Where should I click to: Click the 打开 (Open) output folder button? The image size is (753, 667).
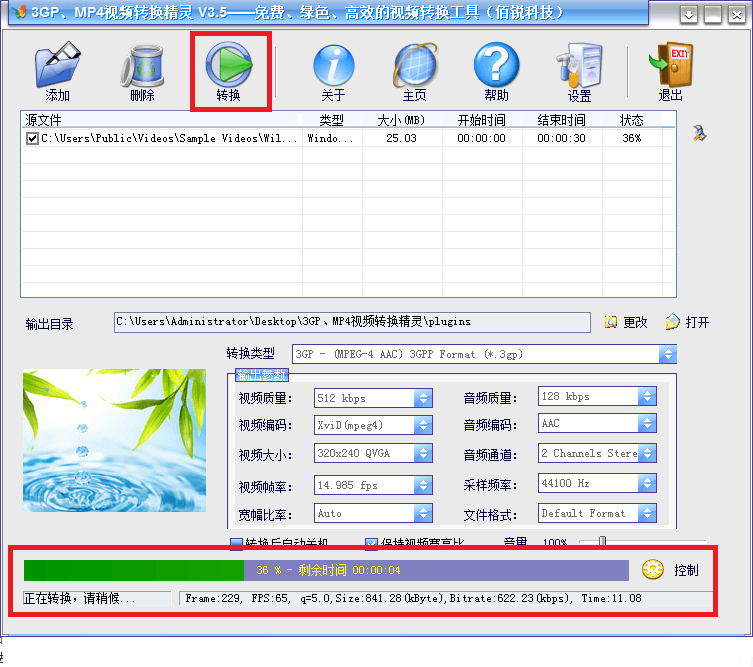tap(688, 322)
